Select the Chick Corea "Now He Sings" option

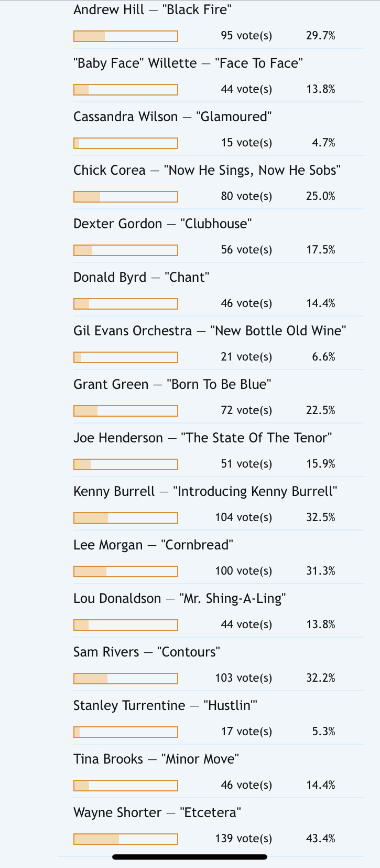click(x=207, y=171)
